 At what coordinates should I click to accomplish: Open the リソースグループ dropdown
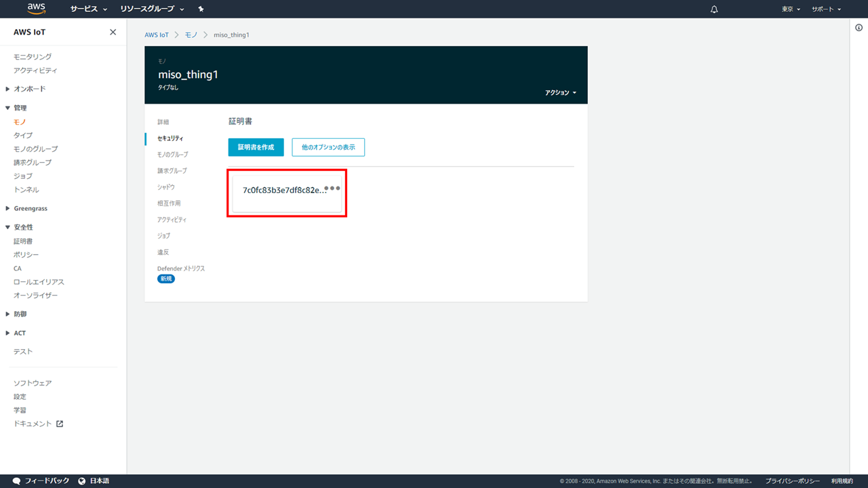[152, 9]
